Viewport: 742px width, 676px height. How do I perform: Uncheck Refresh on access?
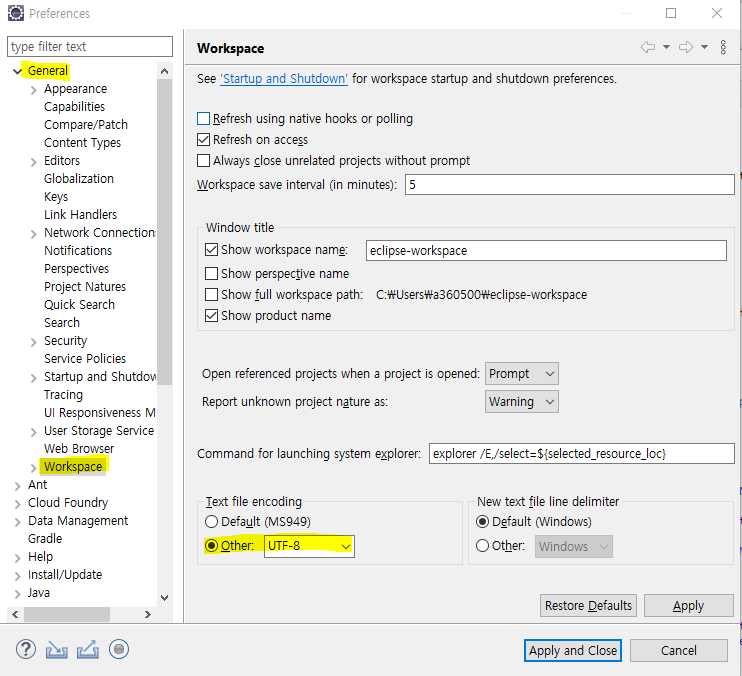203,140
